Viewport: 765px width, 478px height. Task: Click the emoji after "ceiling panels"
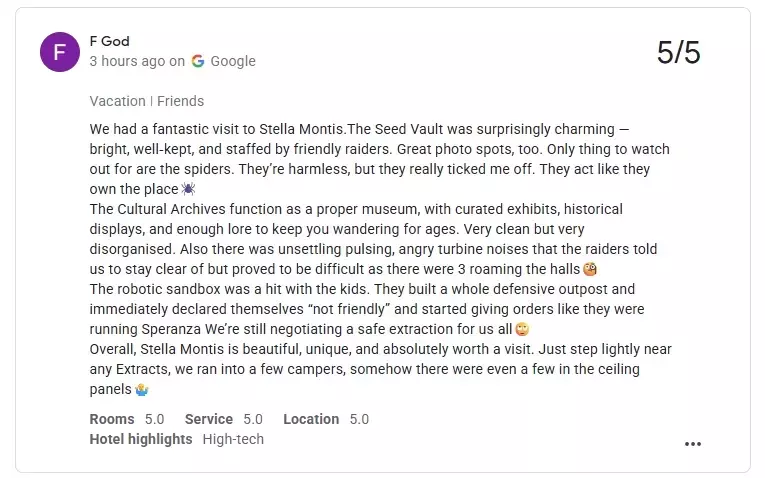click(x=141, y=389)
